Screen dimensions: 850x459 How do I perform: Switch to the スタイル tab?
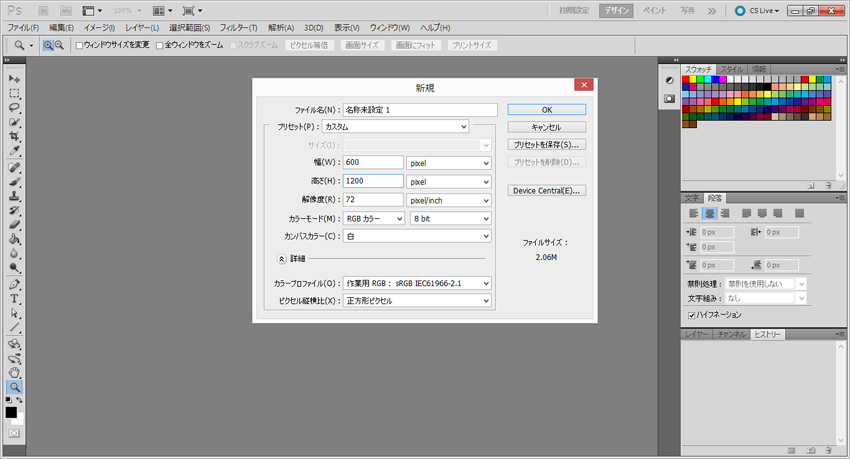coord(731,69)
